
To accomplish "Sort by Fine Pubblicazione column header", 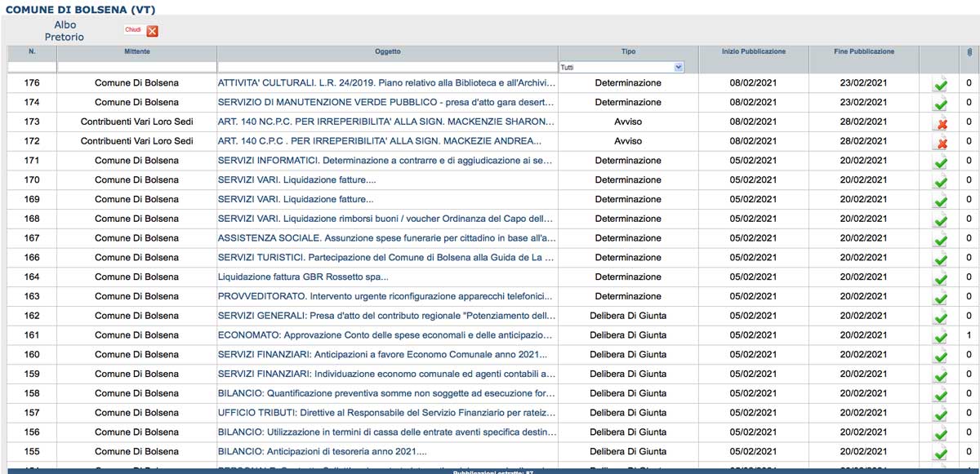I will pos(863,52).
